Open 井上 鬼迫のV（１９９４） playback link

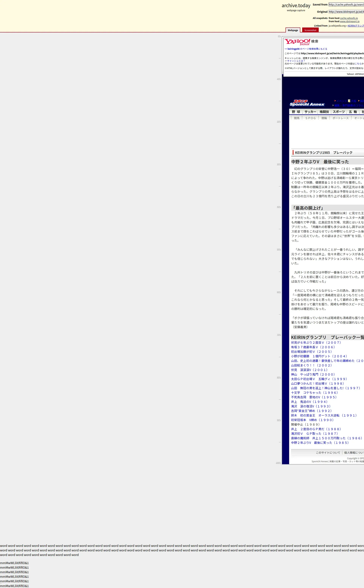(310, 402)
